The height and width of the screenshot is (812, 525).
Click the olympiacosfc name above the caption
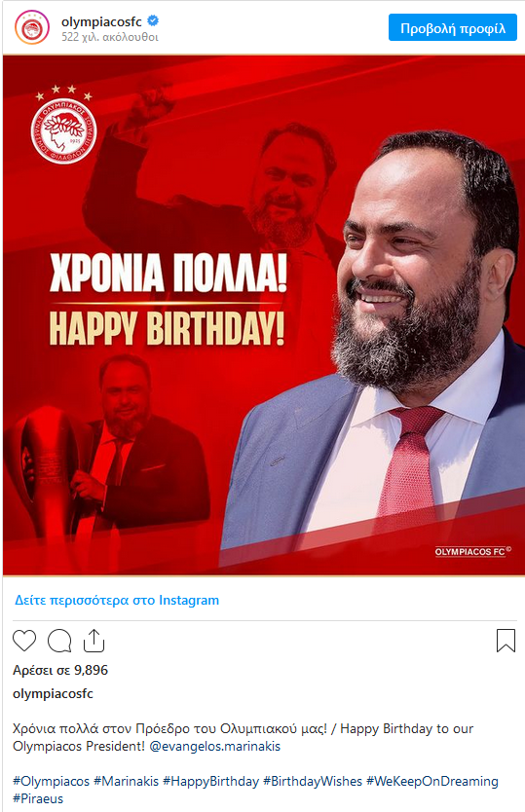[x=53, y=694]
